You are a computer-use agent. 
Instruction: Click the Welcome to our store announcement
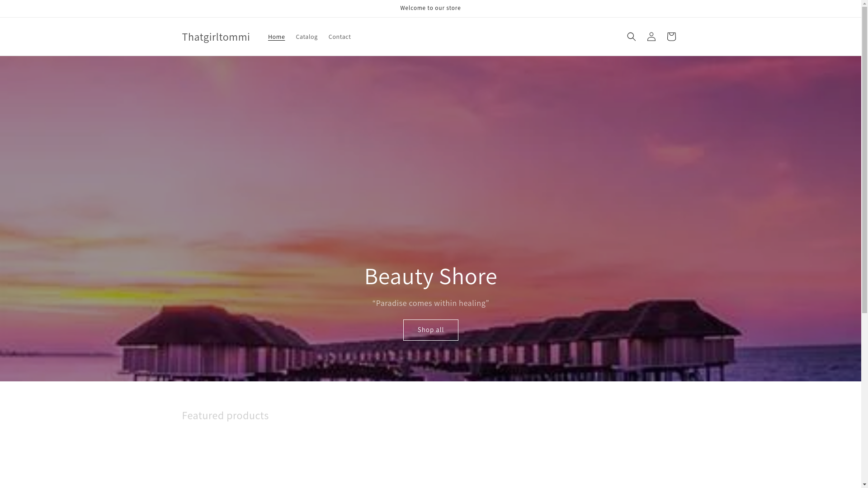click(x=430, y=8)
